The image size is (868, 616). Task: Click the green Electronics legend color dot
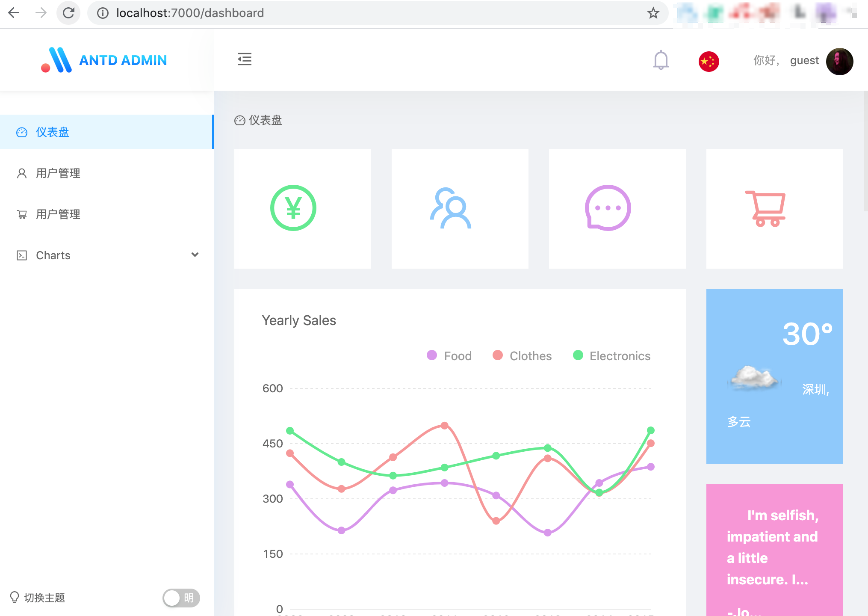tap(578, 355)
